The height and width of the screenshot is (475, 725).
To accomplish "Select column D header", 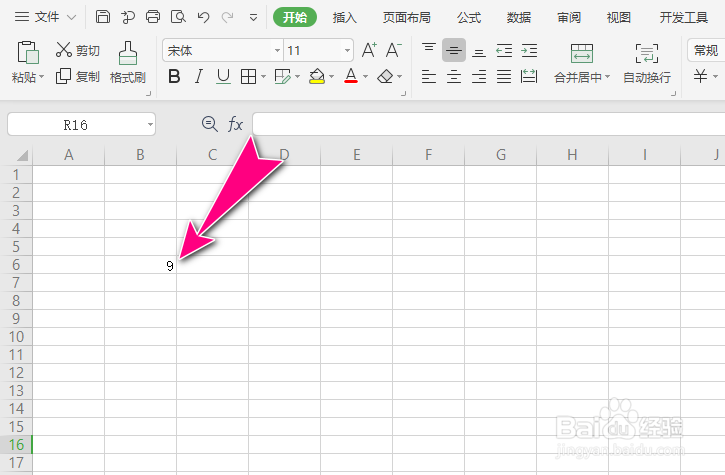I will coord(284,155).
